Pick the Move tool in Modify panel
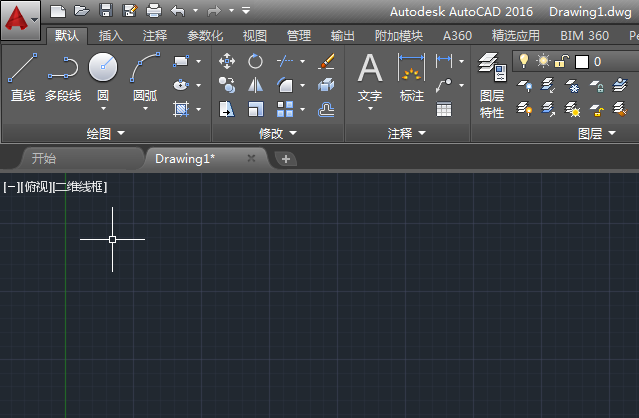This screenshot has height=418, width=639. click(x=227, y=62)
